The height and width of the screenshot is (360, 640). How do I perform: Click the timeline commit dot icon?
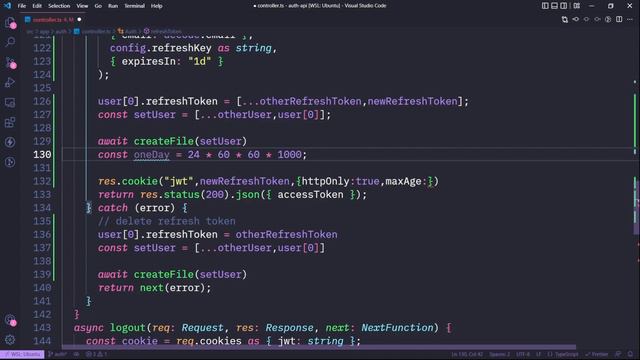pos(587,19)
